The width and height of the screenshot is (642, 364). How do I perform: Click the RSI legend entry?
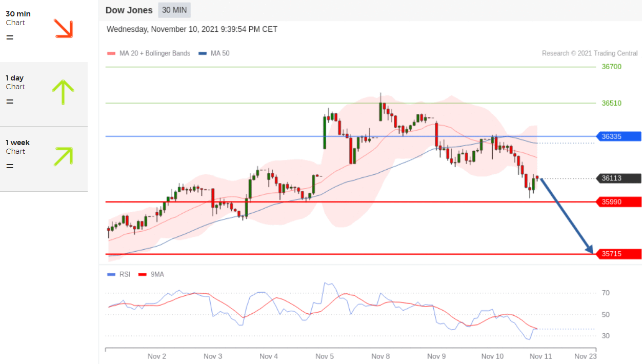point(119,274)
